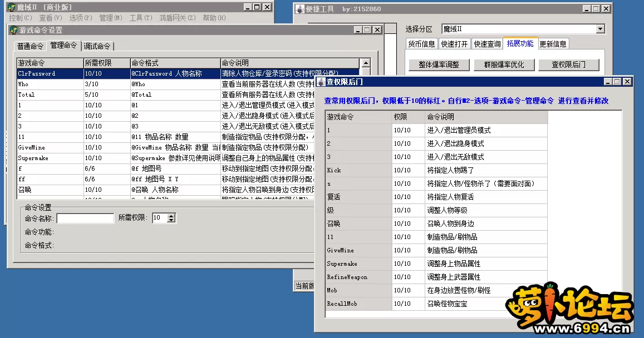Switch to the 货币信息 tab
Screen dimensions: 644x338
[421, 44]
